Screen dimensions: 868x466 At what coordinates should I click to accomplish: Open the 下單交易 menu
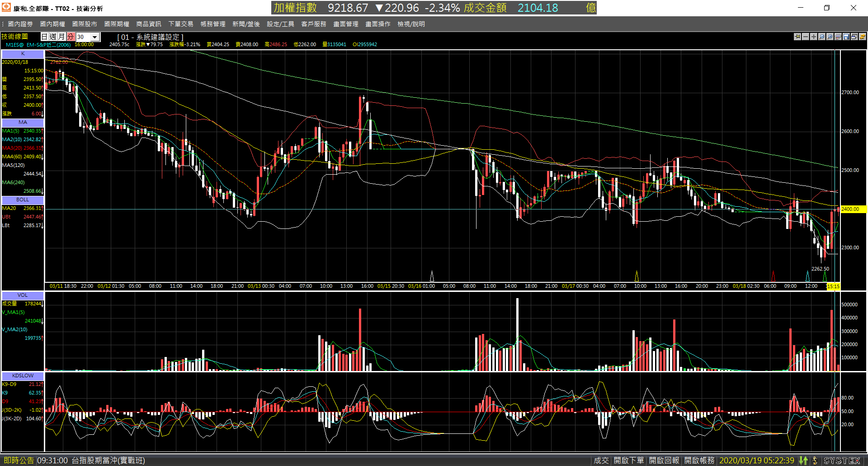click(x=181, y=24)
